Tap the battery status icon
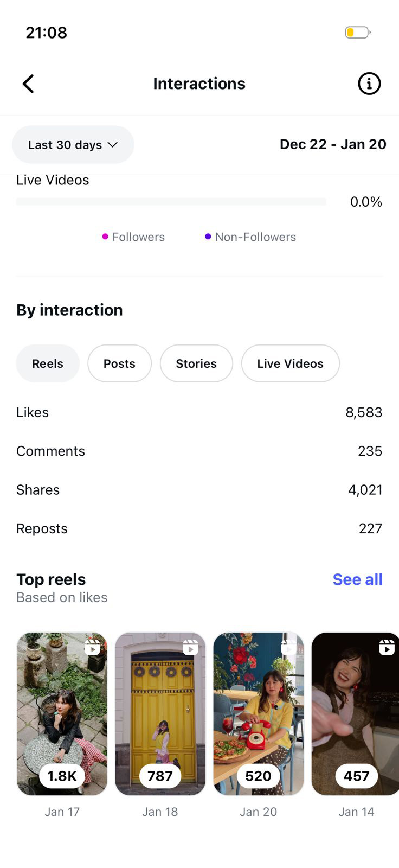The height and width of the screenshot is (868, 399). pyautogui.click(x=357, y=33)
